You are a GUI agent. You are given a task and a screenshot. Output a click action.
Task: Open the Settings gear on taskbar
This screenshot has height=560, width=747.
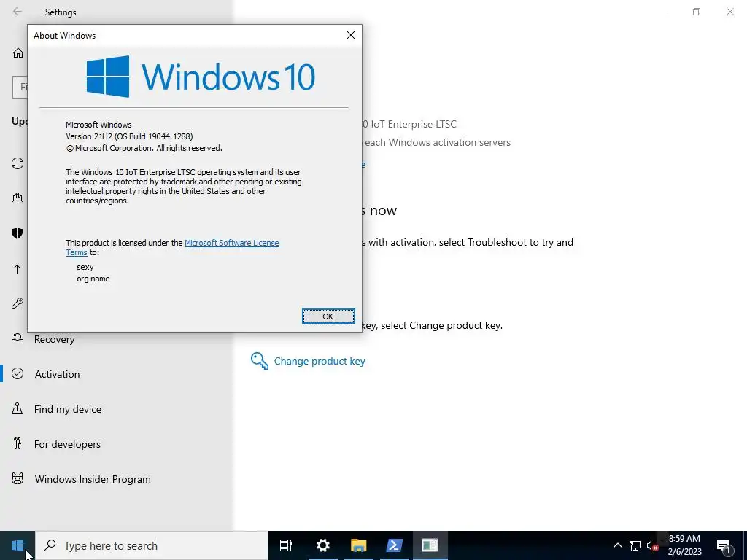[x=323, y=545]
